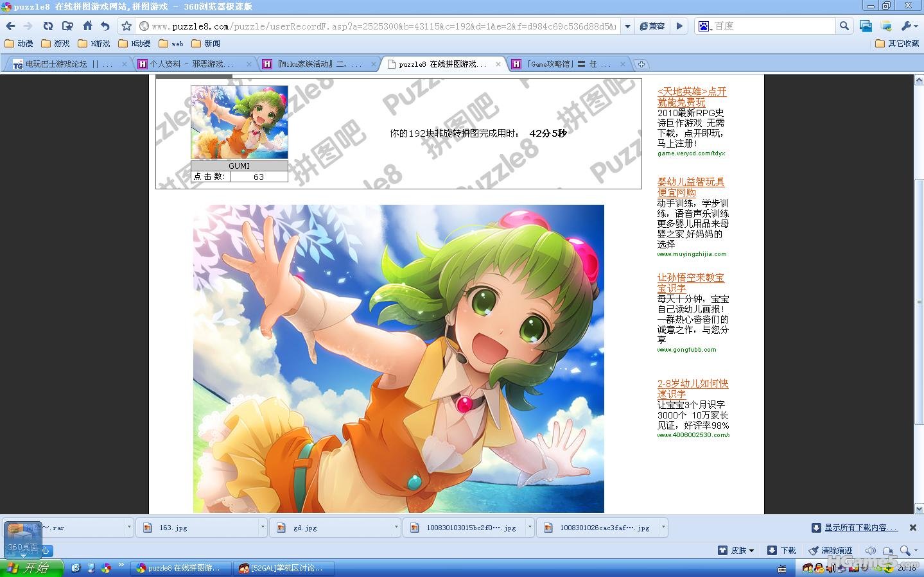Click the forward navigation arrow
This screenshot has height=577, width=924.
[28, 26]
